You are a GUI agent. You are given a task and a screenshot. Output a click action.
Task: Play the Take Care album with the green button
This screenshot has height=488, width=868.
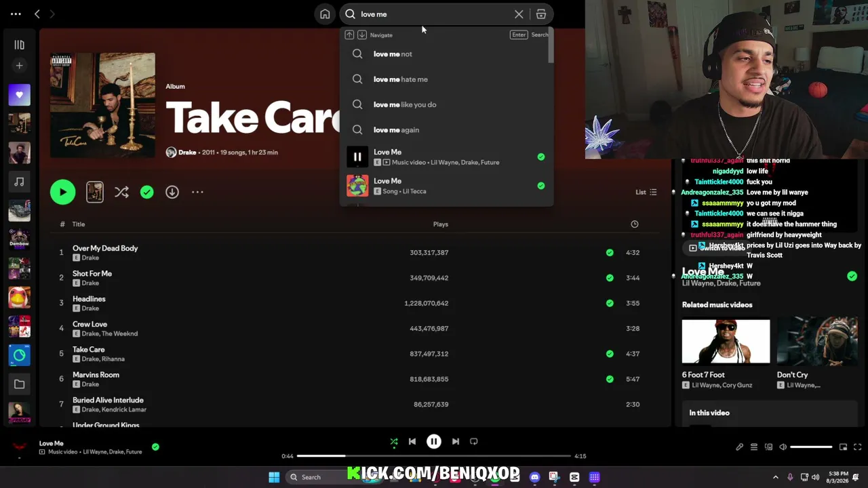tap(62, 192)
